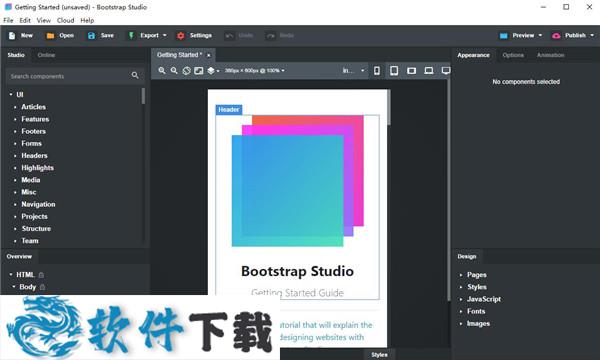Open the View menu
The height and width of the screenshot is (360, 600).
click(x=44, y=20)
